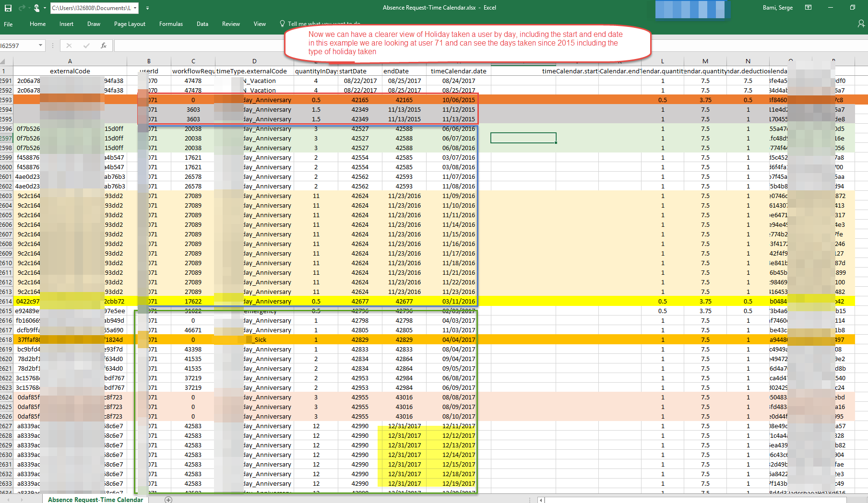The width and height of the screenshot is (868, 503).
Task: Click the Redo arrow in the quick access toolbar
Action: pyautogui.click(x=22, y=8)
